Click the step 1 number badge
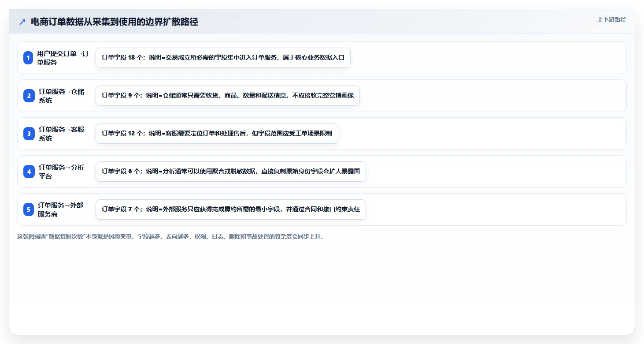Screen dimensions: 644x344 click(x=28, y=58)
